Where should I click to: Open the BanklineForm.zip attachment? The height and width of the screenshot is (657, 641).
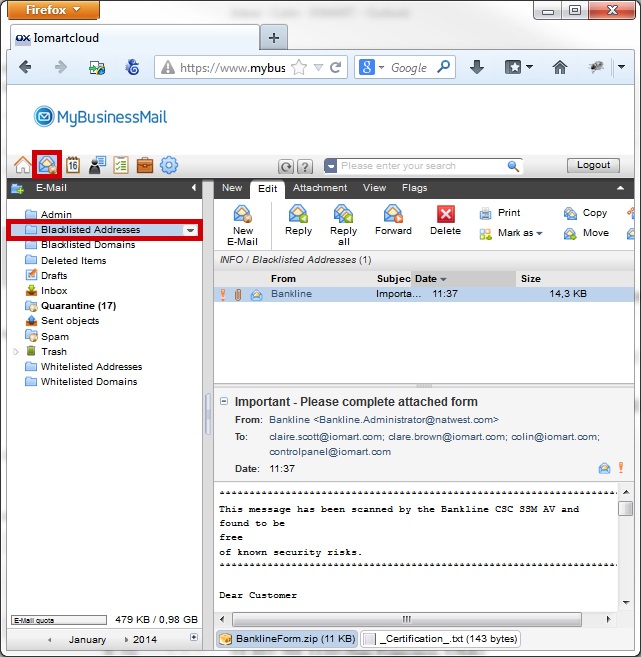[285, 638]
